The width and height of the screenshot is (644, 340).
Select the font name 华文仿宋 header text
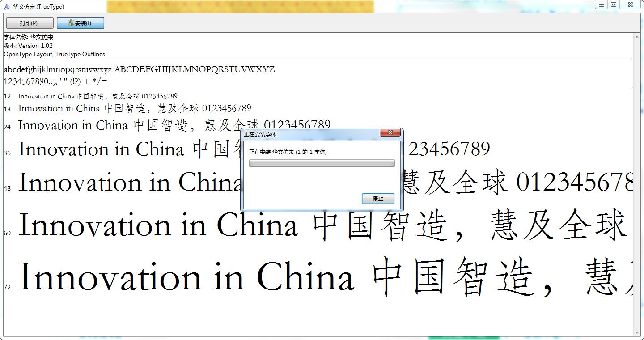coord(28,38)
